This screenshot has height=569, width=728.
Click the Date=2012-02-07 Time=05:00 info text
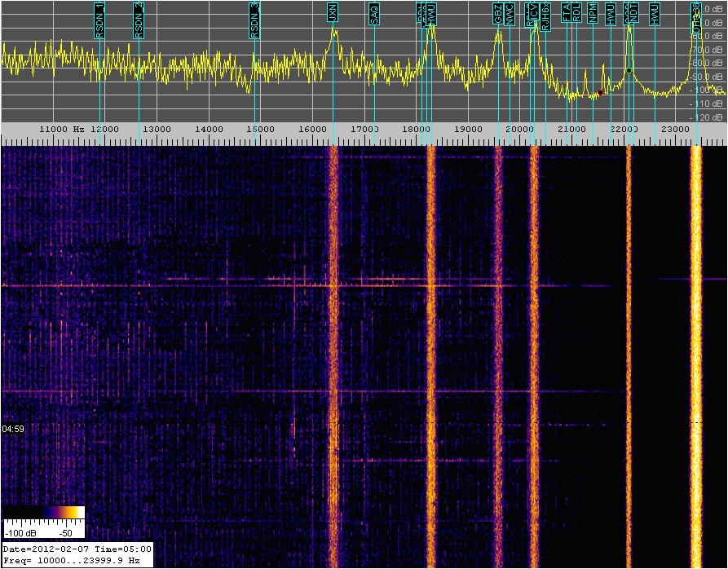tap(77, 549)
